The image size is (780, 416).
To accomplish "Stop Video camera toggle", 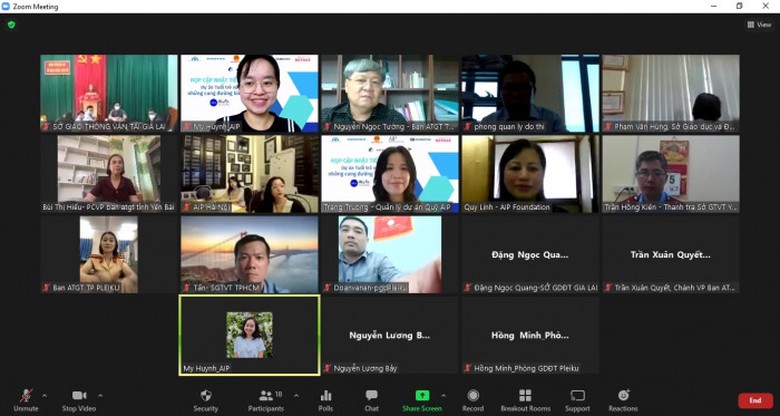I will 77,399.
